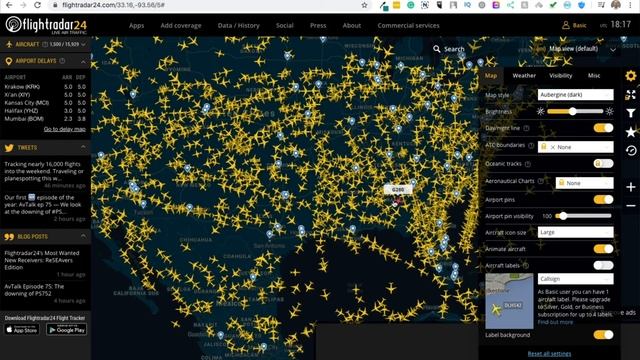640x360 pixels.
Task: Open bookmarks star icon
Action: click(x=631, y=132)
